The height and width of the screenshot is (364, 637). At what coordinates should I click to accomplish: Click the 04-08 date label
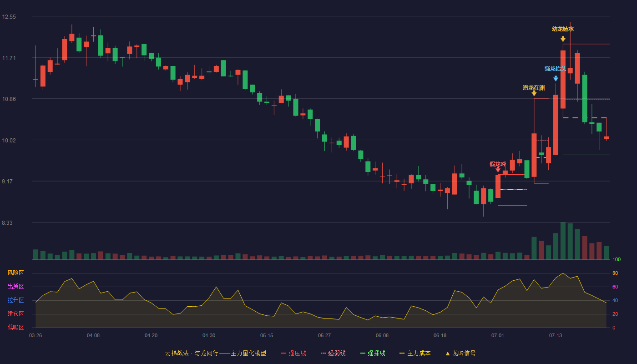[93, 335]
